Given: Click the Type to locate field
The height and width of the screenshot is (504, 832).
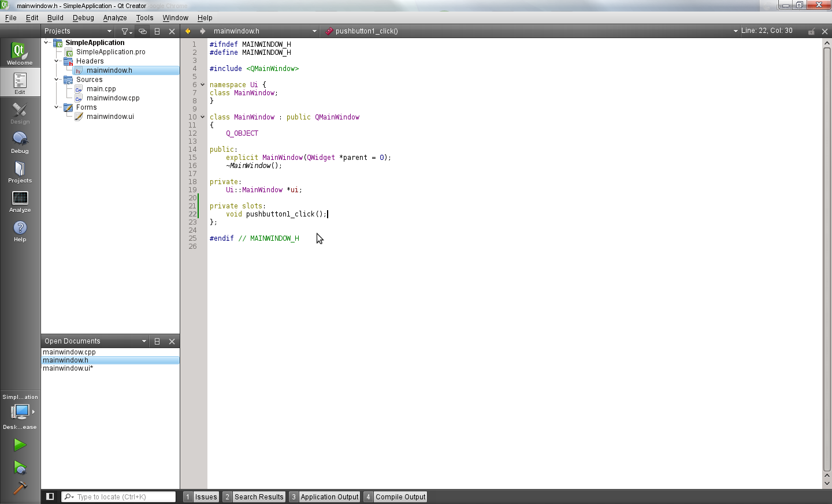Looking at the screenshot, I should coord(118,496).
